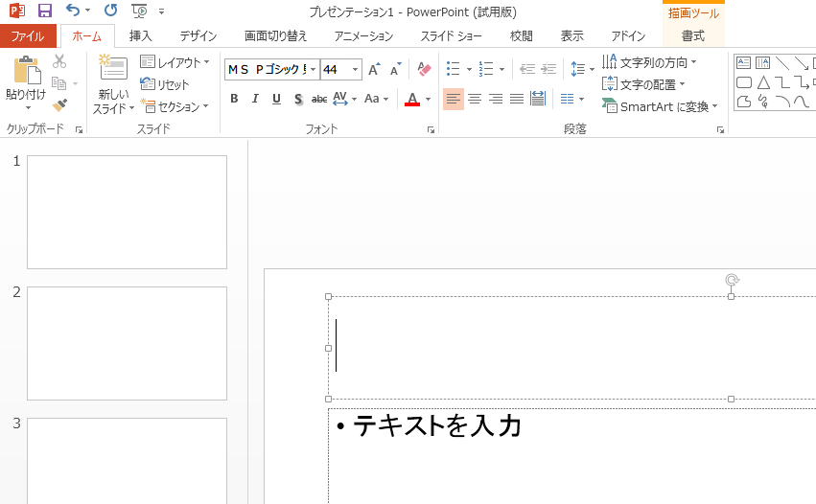Select slide 1 thumbnail
The image size is (816, 504).
(127, 212)
